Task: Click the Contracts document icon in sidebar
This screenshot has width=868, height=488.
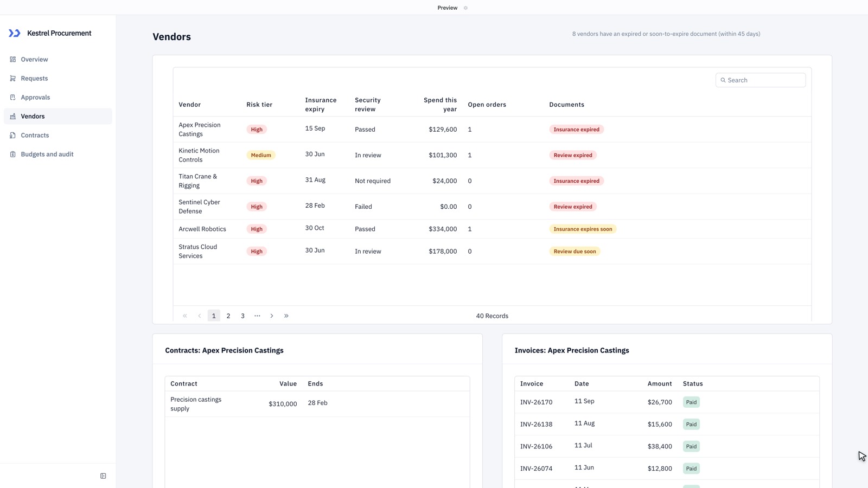Action: click(x=12, y=136)
